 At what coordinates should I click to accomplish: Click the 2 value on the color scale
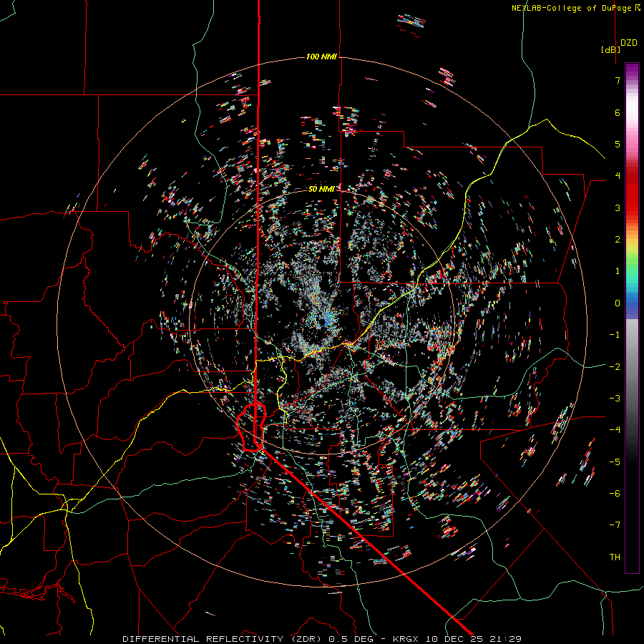pyautogui.click(x=618, y=240)
